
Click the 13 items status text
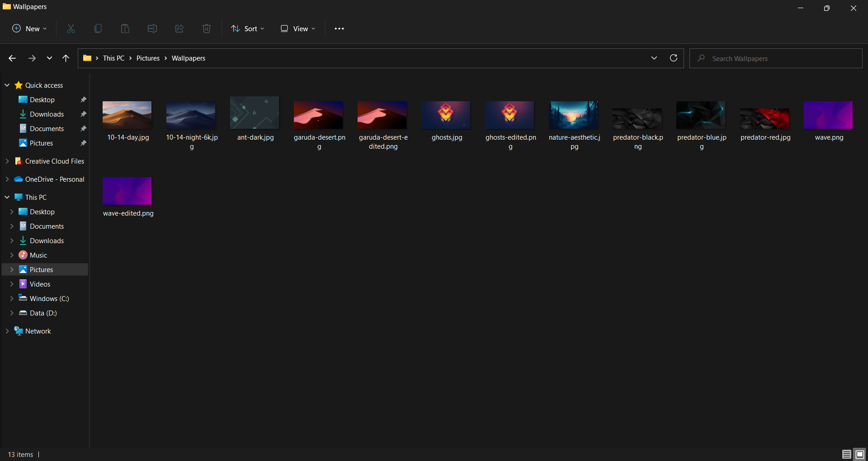20,454
